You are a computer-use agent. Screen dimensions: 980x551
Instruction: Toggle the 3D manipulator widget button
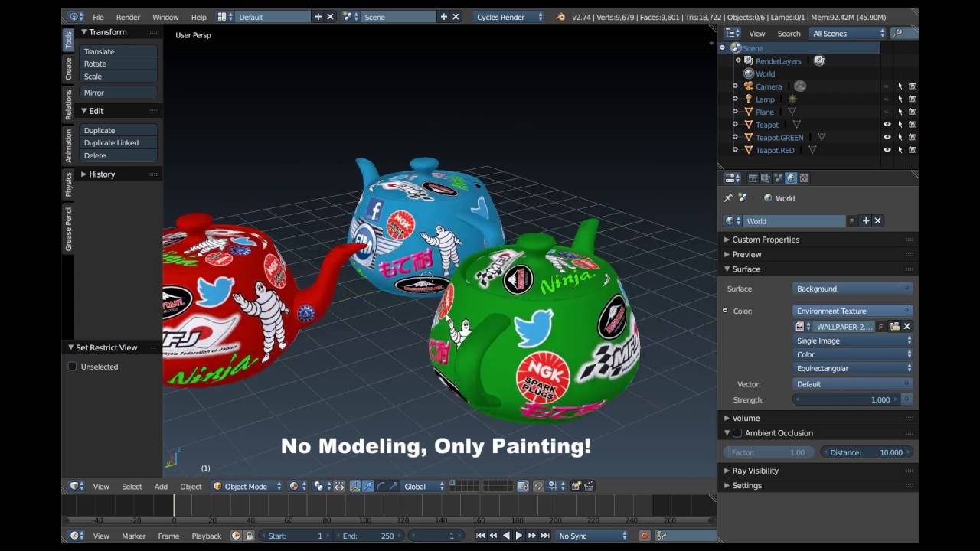[355, 486]
